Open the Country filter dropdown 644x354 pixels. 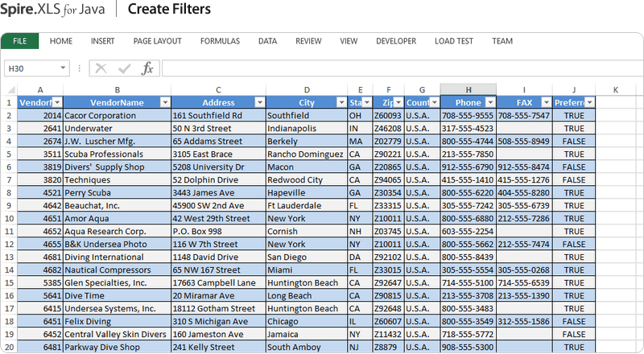click(434, 102)
